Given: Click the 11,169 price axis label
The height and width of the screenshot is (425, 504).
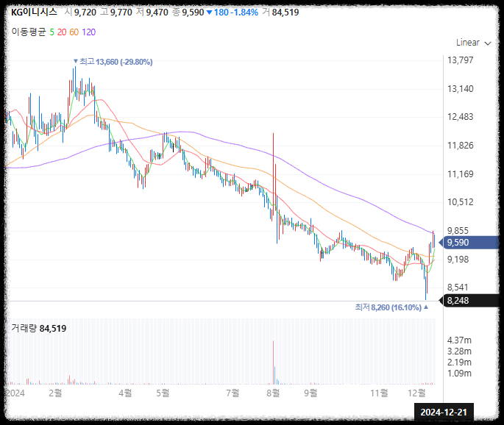Looking at the screenshot, I should coord(461,174).
